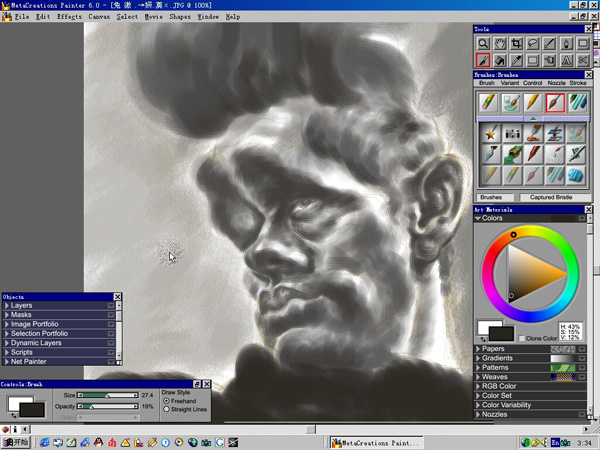The height and width of the screenshot is (450, 600).
Task: Expand the Dynamic Layers section
Action: (7, 343)
